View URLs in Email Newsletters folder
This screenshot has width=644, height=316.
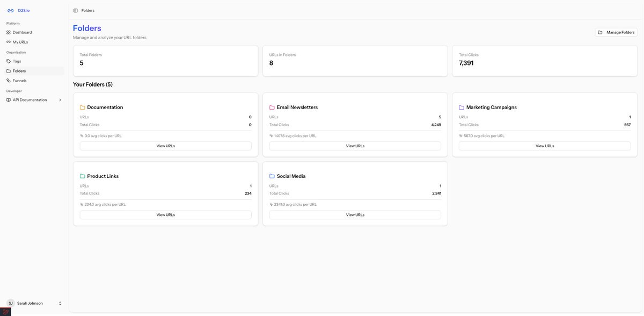(355, 146)
